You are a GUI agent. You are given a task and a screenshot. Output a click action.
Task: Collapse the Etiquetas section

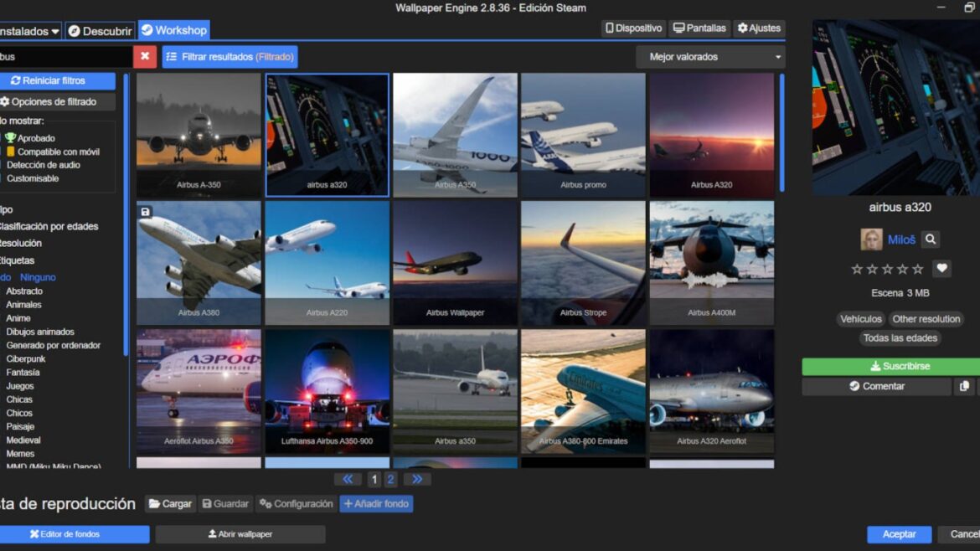[x=17, y=260]
